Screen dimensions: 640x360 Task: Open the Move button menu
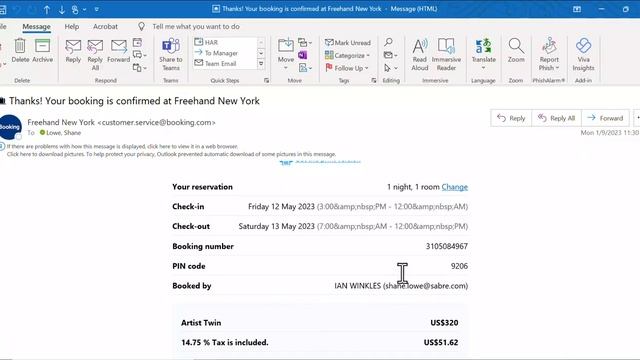286,54
